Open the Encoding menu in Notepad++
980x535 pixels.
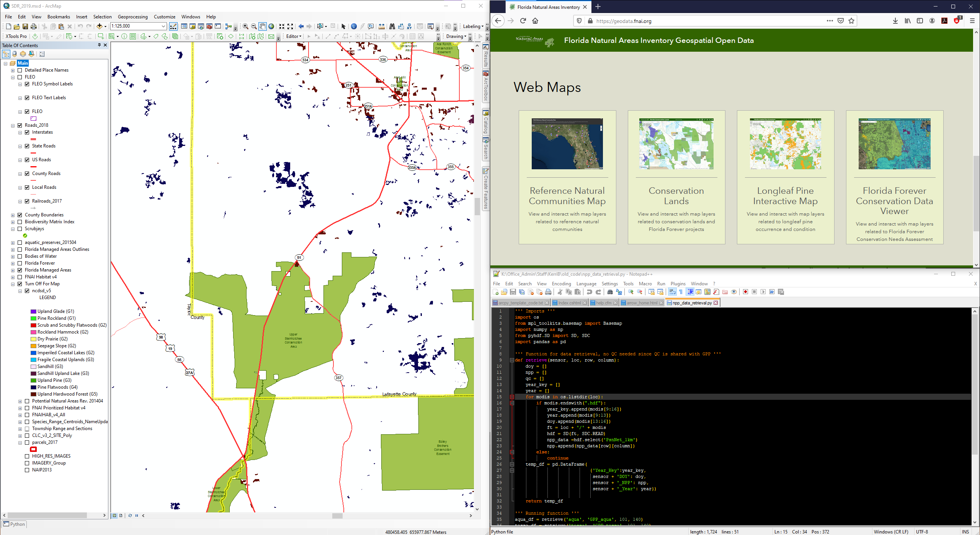tap(561, 284)
